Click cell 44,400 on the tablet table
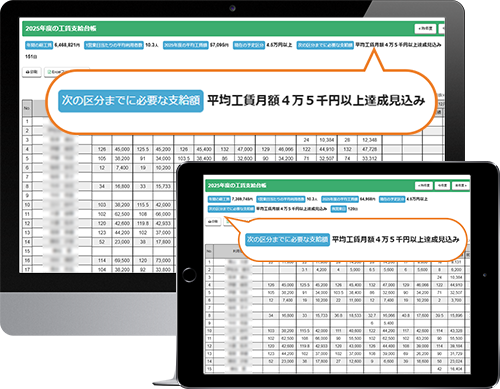Image resolution: width=500 pixels, height=389 pixels. coord(389,346)
